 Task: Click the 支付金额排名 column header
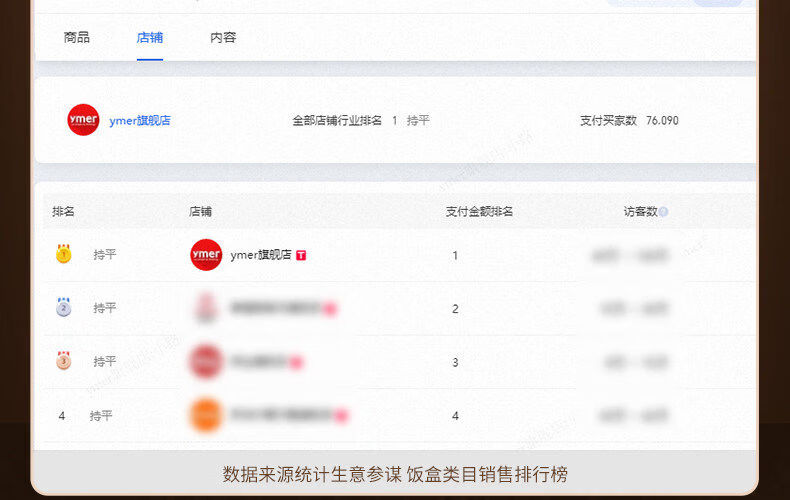[x=479, y=212]
